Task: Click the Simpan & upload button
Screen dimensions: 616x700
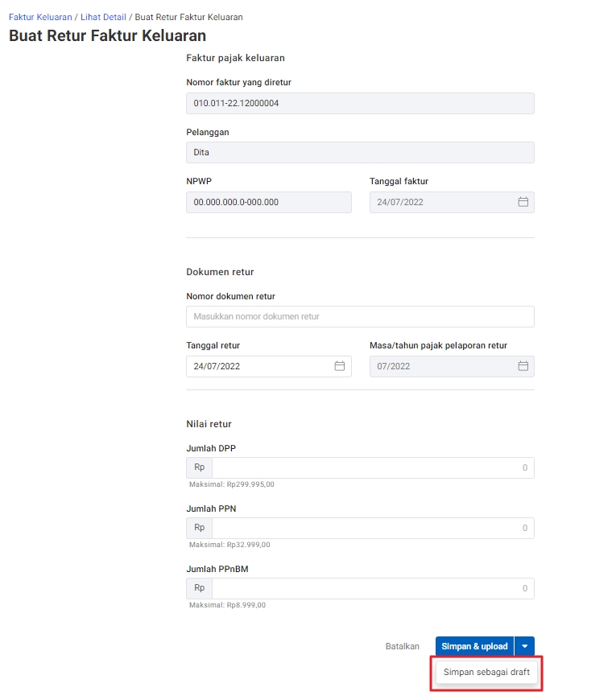Action: tap(474, 646)
